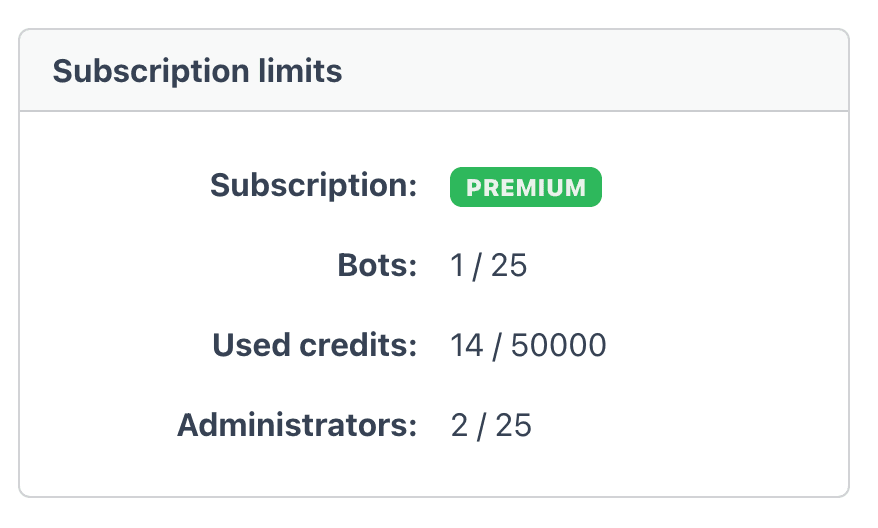The width and height of the screenshot is (878, 528).
Task: Click the 14 used credits number
Action: coord(466,346)
